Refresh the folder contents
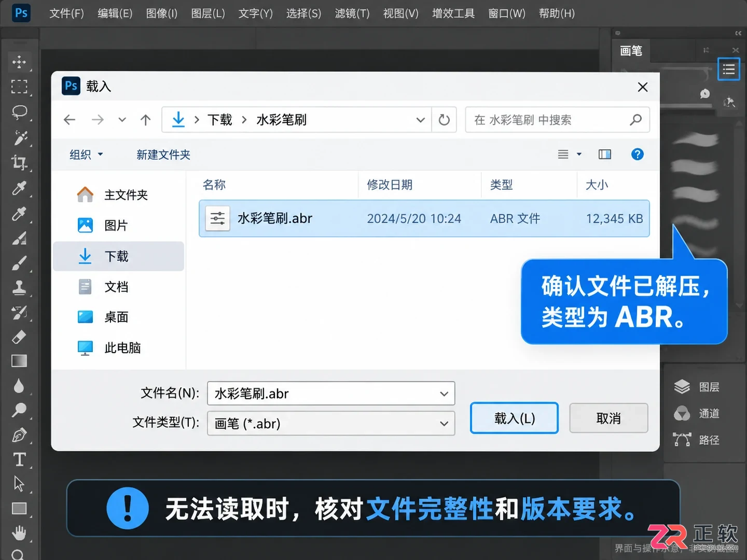Screen dimensions: 747x560 [444, 120]
